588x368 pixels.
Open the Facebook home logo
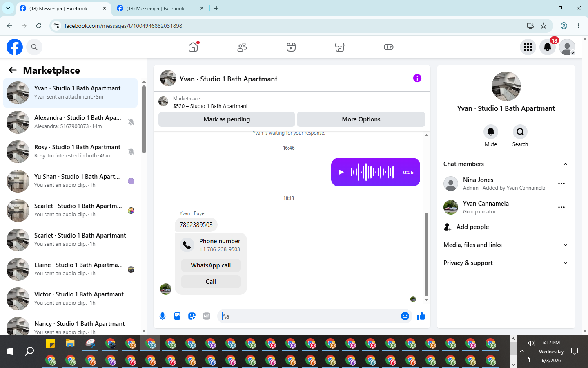15,47
